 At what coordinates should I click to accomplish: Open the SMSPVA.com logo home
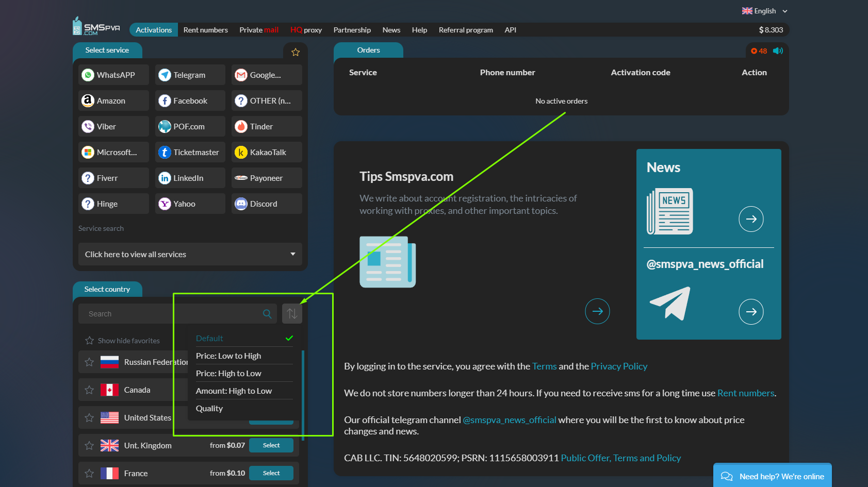96,27
